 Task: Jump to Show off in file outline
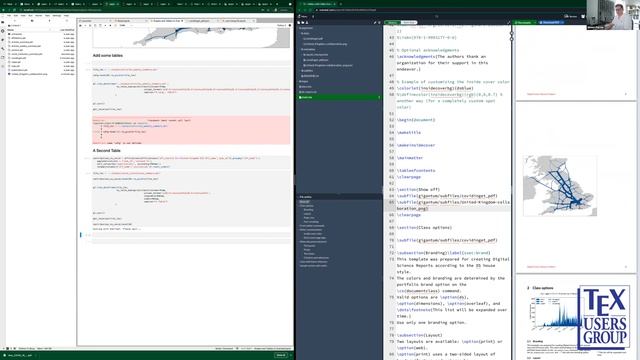click(x=305, y=202)
